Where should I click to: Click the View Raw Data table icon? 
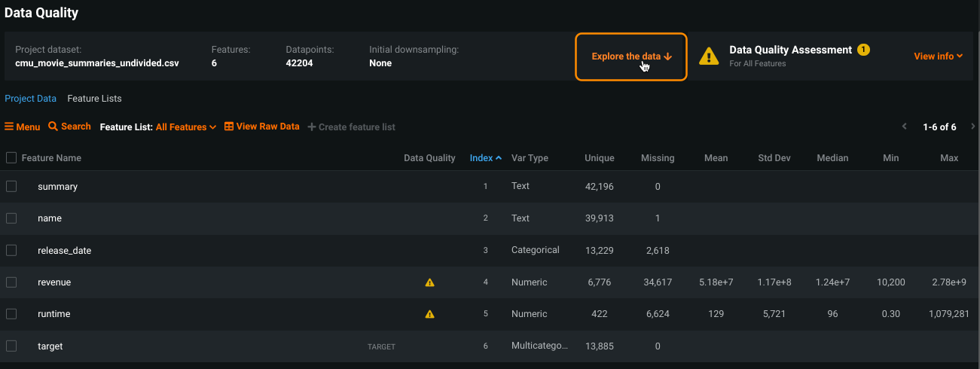point(229,127)
